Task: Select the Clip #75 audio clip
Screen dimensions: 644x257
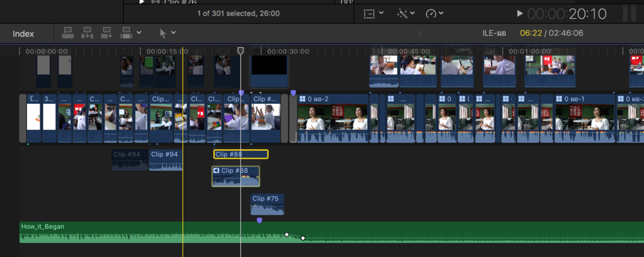Action: (x=267, y=205)
